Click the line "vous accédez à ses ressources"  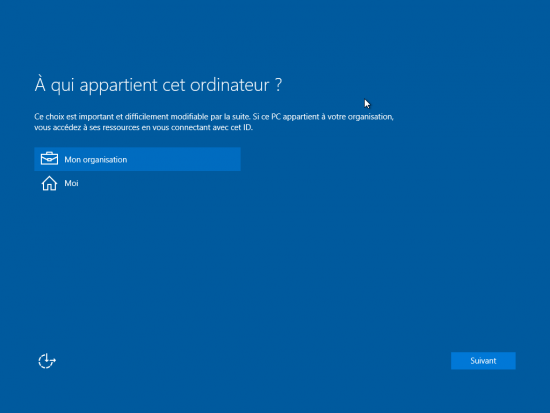pos(143,127)
